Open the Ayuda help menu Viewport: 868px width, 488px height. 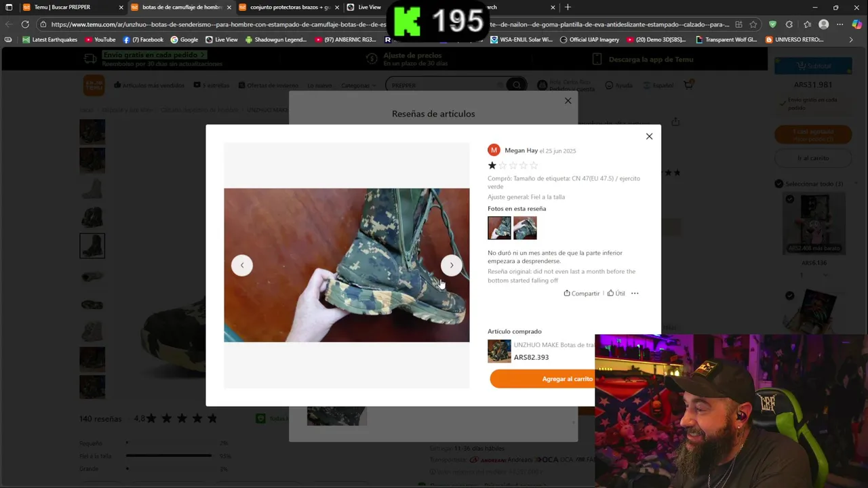pyautogui.click(x=618, y=85)
